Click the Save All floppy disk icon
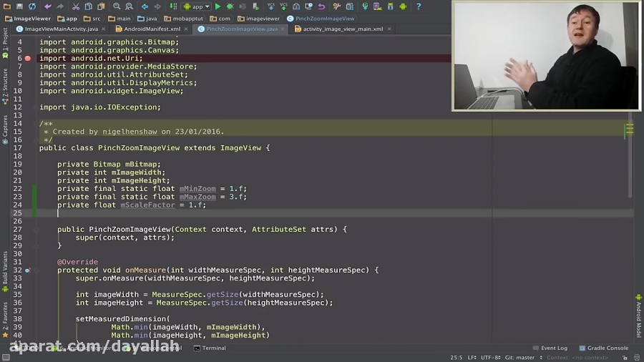This screenshot has width=644, height=362. tap(19, 6)
